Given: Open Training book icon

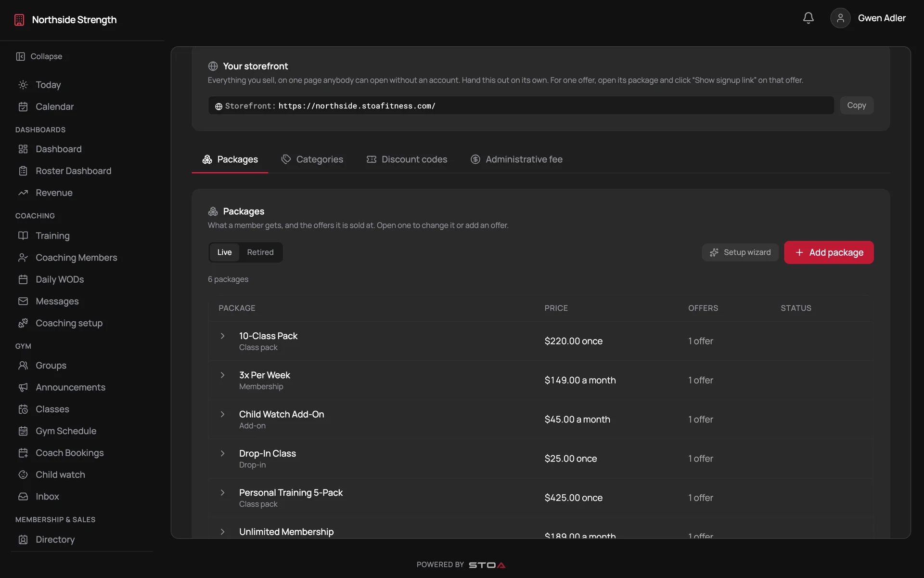Looking at the screenshot, I should (23, 236).
